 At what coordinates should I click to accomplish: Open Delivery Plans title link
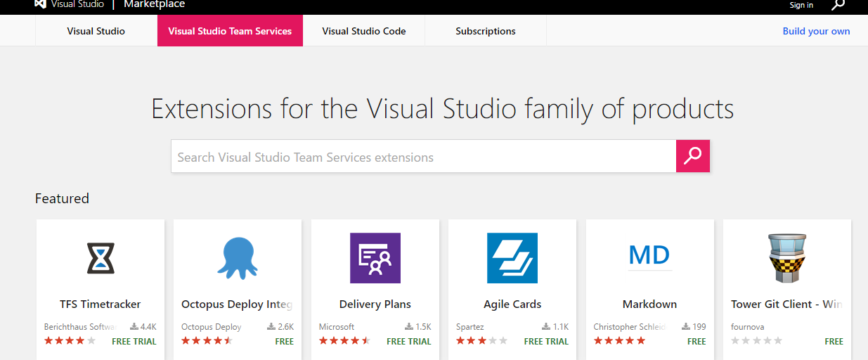[x=375, y=304]
